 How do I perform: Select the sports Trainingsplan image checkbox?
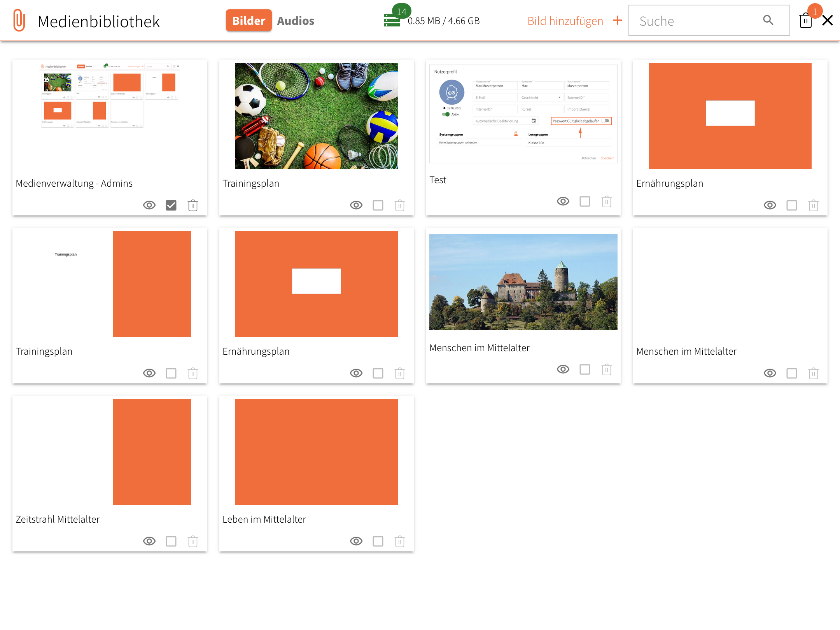pyautogui.click(x=378, y=205)
